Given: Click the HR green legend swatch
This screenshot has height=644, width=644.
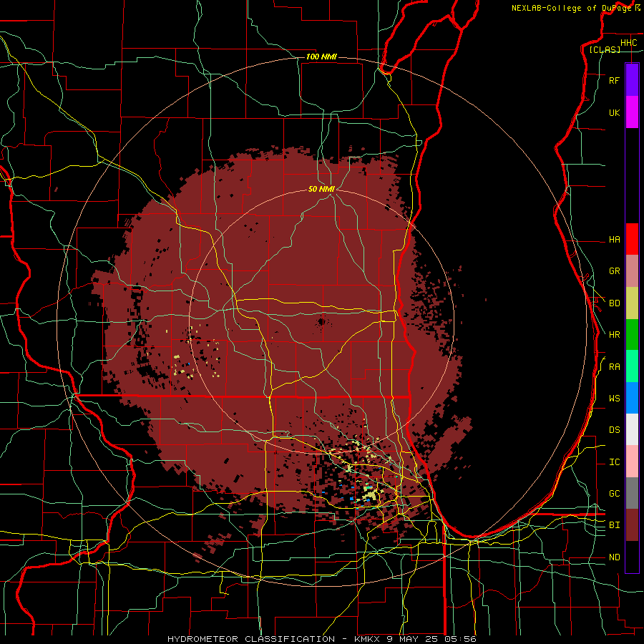Looking at the screenshot, I should (x=632, y=335).
